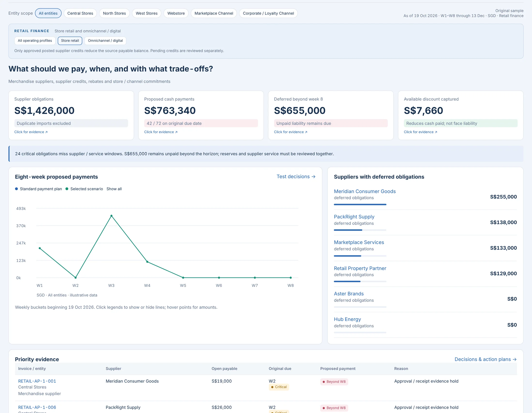This screenshot has width=532, height=413.
Task: Click Show all in chart legend
Action: (114, 189)
